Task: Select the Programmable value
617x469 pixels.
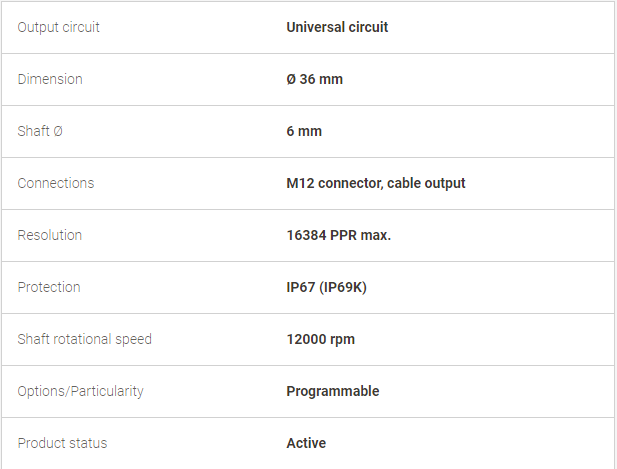Action: coord(333,391)
